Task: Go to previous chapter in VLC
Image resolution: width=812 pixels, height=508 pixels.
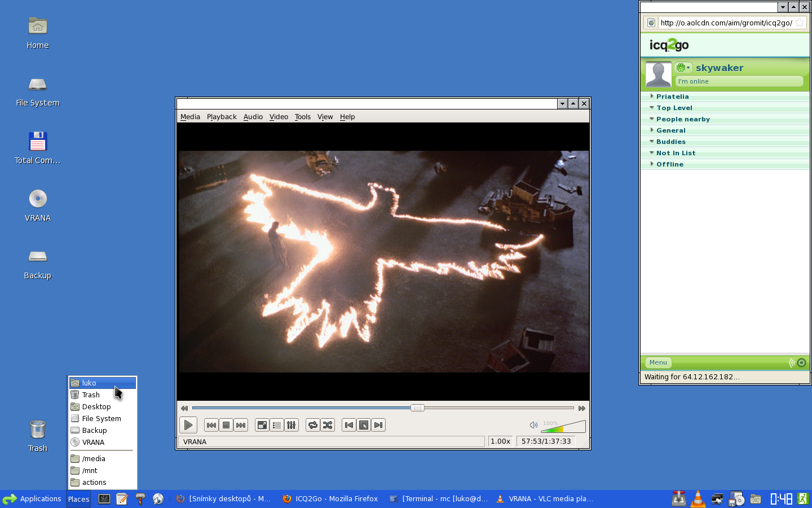Action: tap(349, 425)
